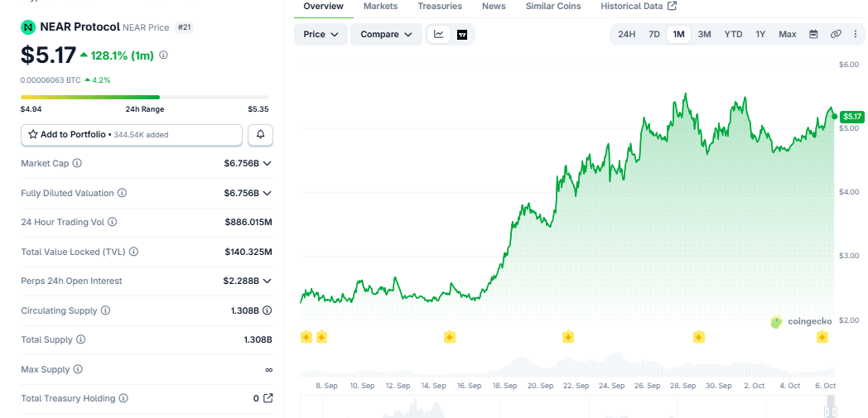Select the 24H time range
The image size is (868, 418).
(x=627, y=34)
